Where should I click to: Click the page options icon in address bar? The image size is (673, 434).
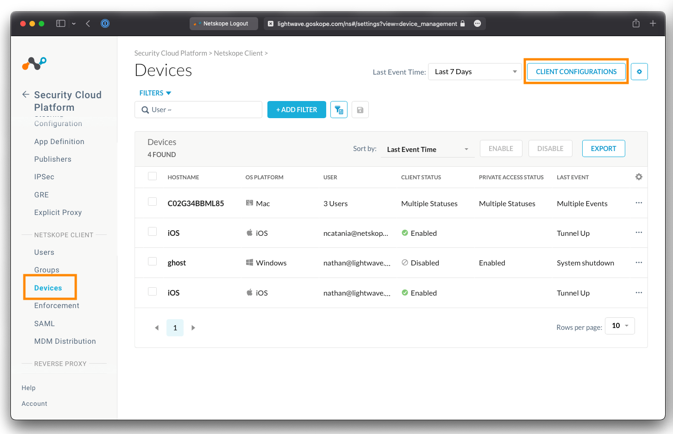coord(477,24)
